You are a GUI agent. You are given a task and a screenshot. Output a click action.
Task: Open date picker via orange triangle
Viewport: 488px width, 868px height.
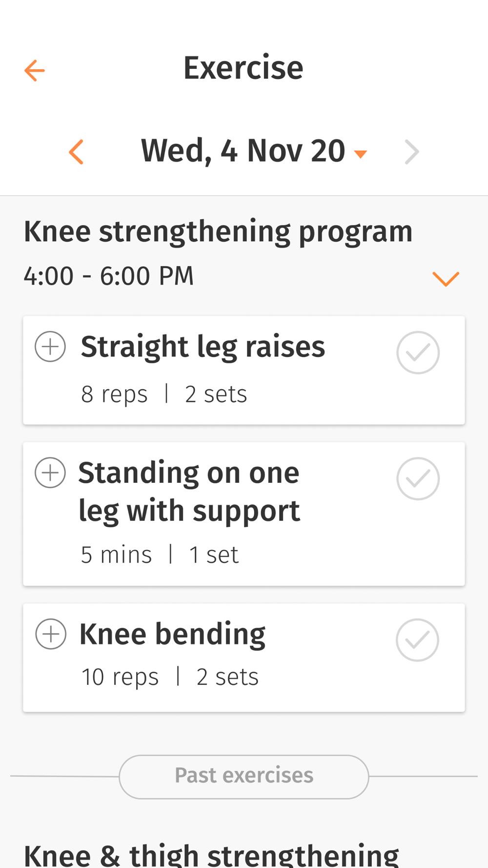(360, 154)
